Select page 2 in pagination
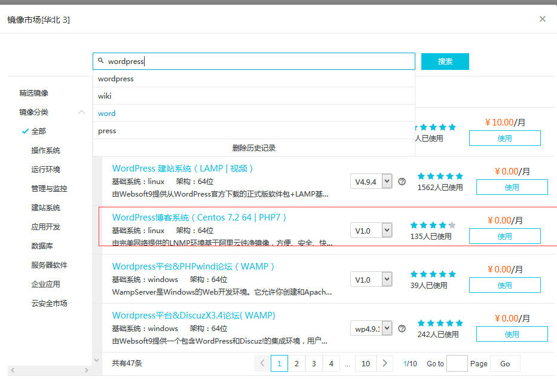The image size is (557, 392). [x=296, y=363]
